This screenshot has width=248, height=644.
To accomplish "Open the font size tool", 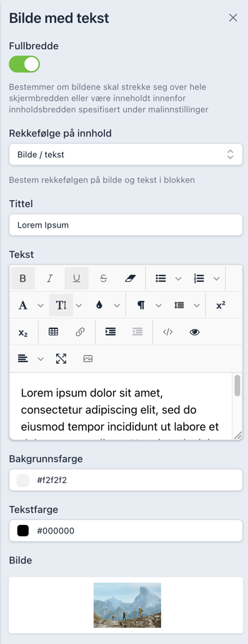I will click(61, 305).
